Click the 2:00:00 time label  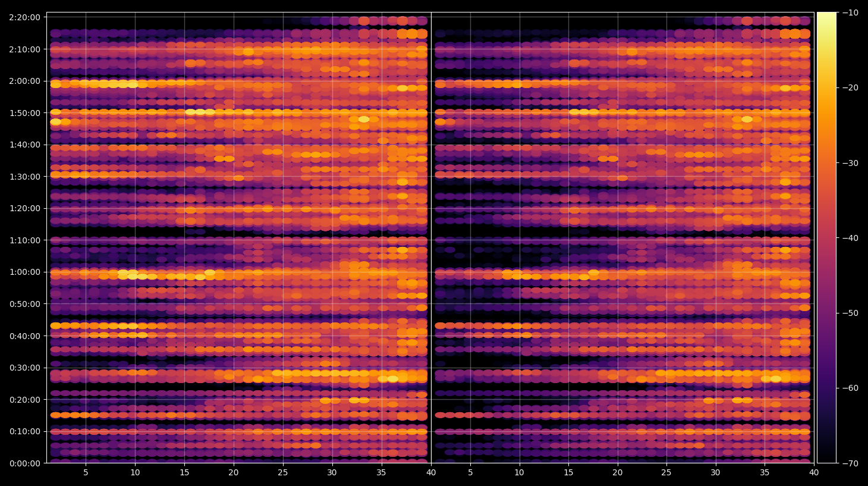point(25,81)
